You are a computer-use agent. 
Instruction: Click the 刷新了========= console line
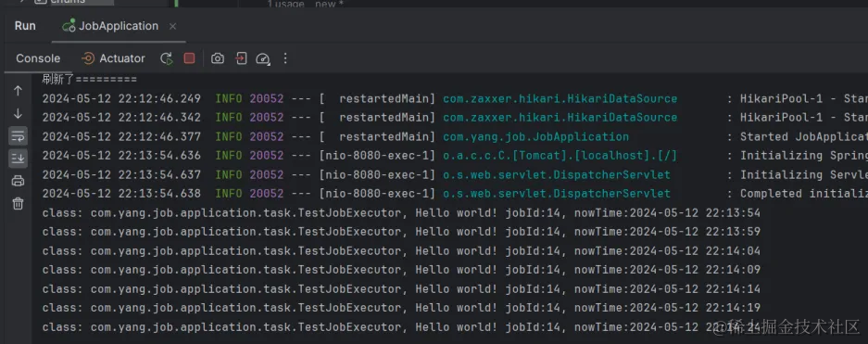(x=89, y=79)
